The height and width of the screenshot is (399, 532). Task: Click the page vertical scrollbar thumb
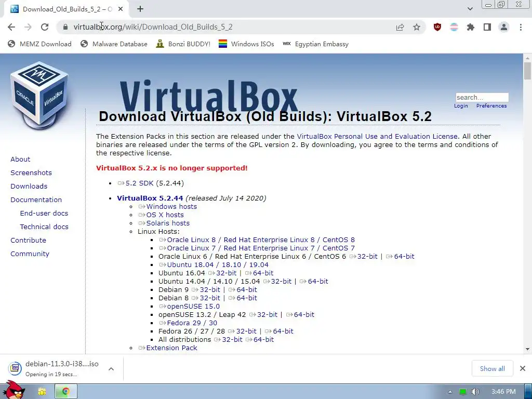pyautogui.click(x=527, y=71)
